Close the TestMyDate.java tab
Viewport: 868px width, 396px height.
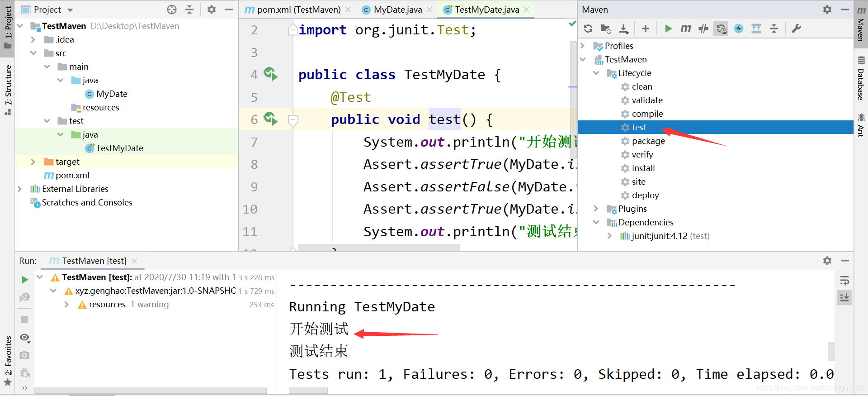pos(526,10)
